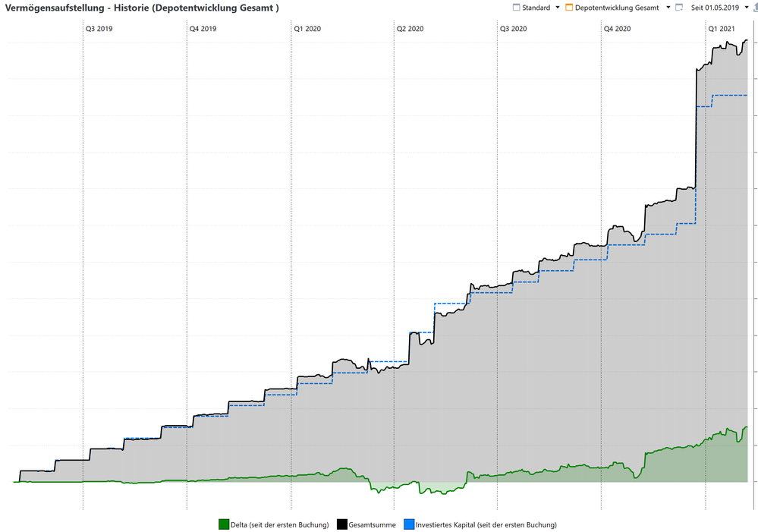
Task: Click the green square legend icon for Delta
Action: 225,524
